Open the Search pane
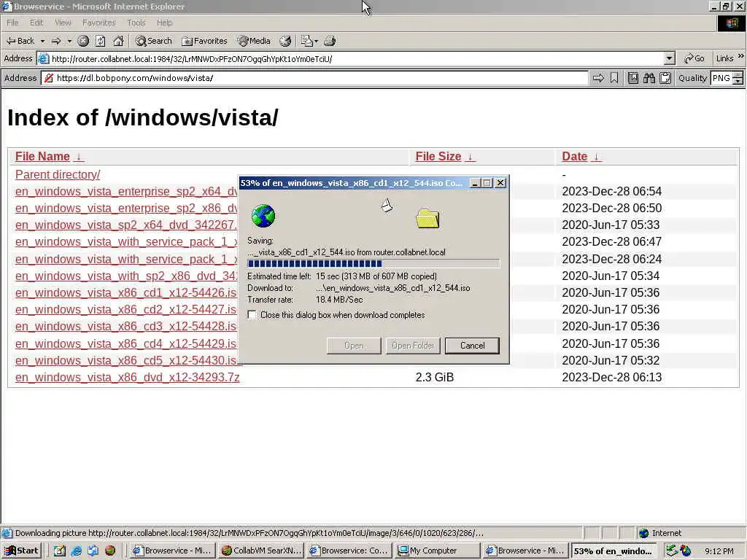Viewport: 747px width, 560px height. tap(153, 41)
